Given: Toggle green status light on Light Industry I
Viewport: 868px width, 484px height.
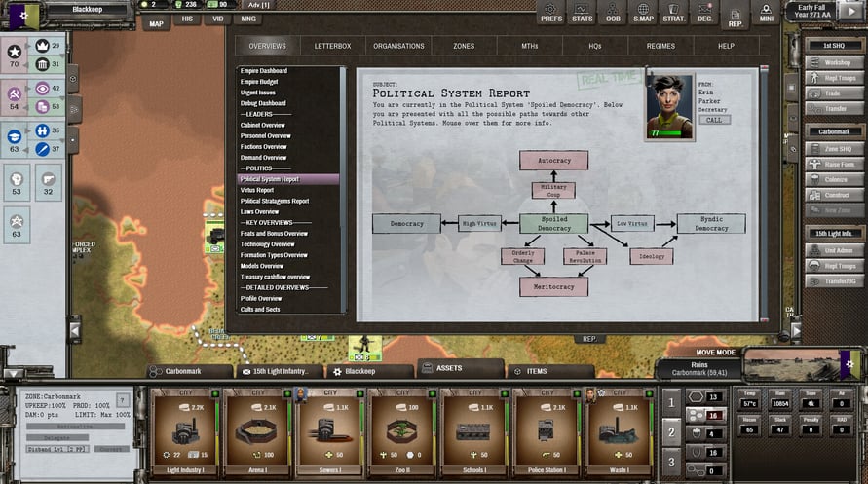Looking at the screenshot, I should tap(214, 393).
